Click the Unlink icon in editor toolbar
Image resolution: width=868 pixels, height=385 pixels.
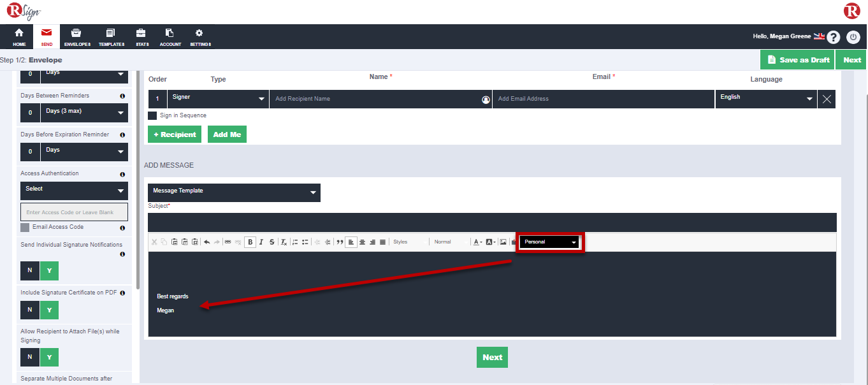point(238,242)
